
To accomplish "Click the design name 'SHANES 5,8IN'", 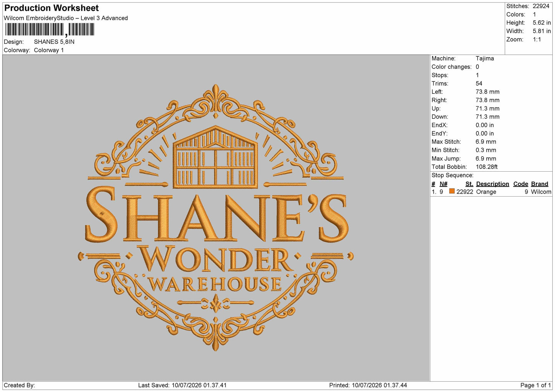I will point(54,42).
